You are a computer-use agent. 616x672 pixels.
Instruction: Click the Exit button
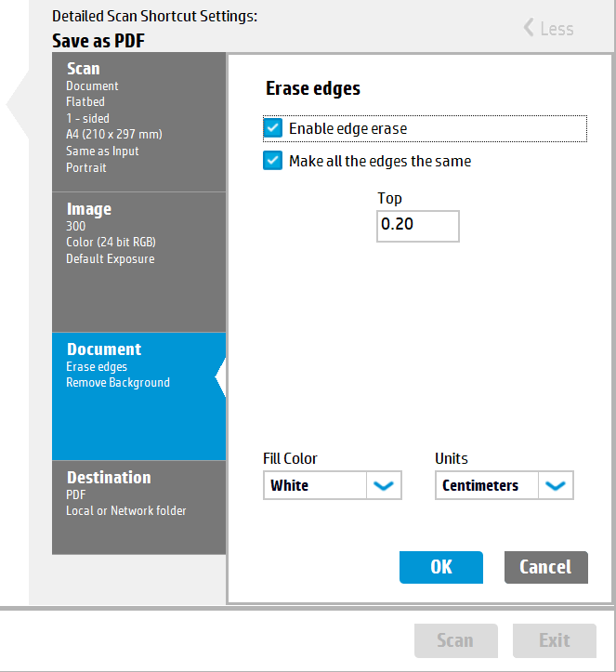[555, 640]
